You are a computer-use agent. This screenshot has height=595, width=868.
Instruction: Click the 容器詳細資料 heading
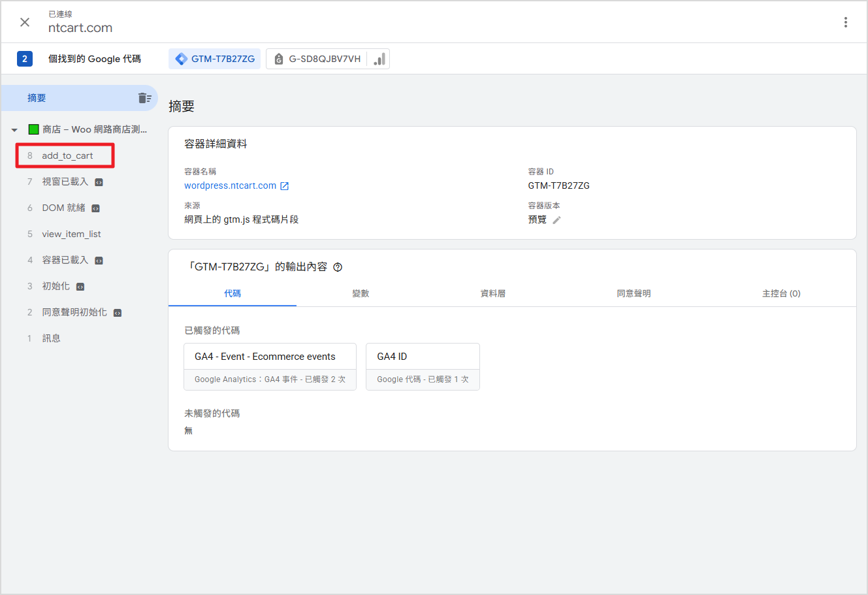tap(216, 144)
